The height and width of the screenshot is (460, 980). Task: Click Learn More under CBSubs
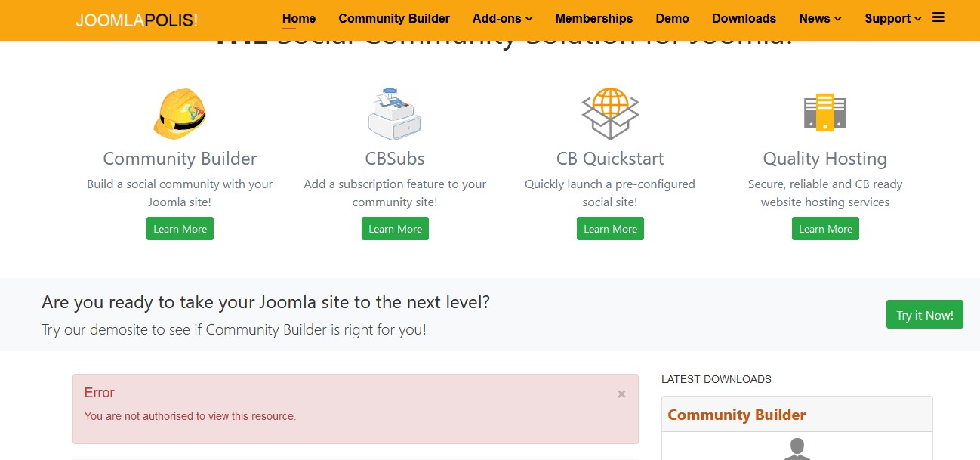[395, 229]
